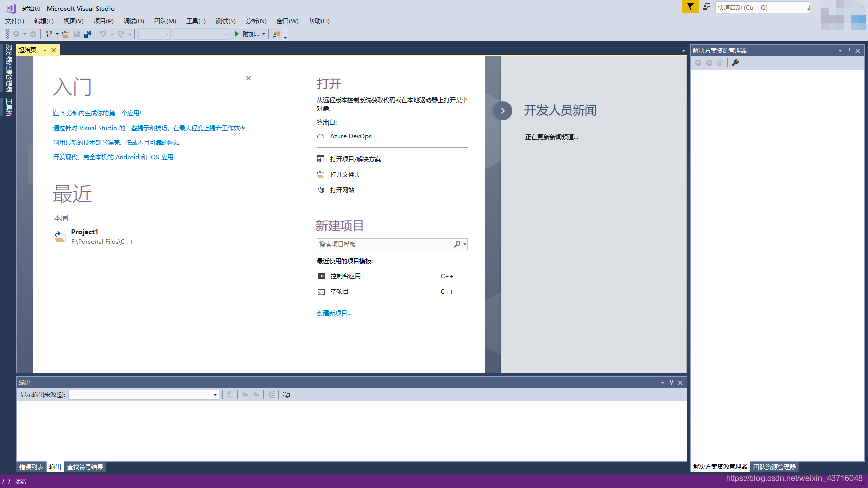Open the 视图(V) menu

[x=73, y=21]
